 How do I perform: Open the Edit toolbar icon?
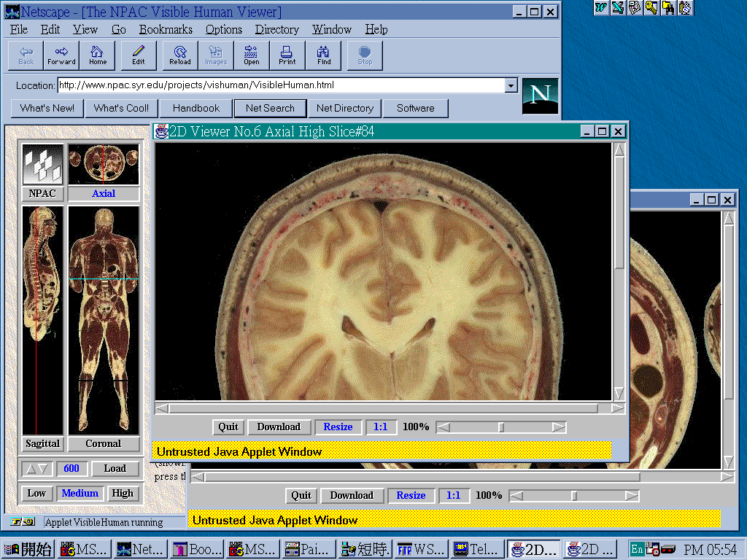tap(139, 55)
